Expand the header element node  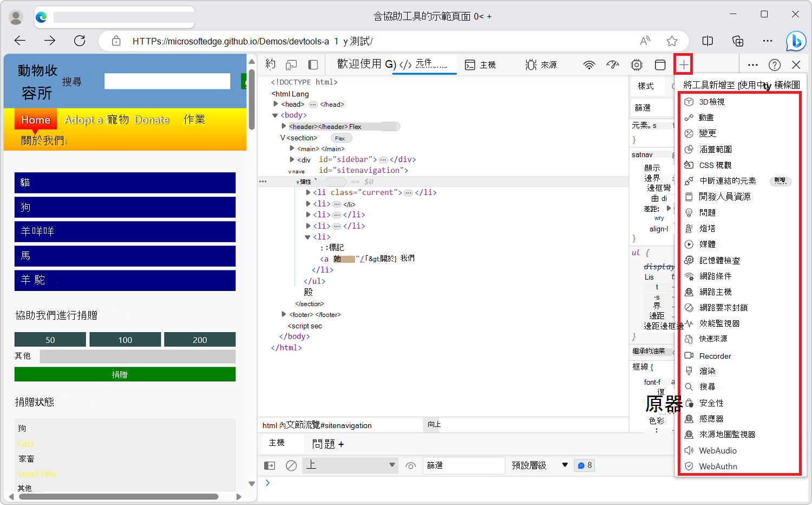[284, 126]
